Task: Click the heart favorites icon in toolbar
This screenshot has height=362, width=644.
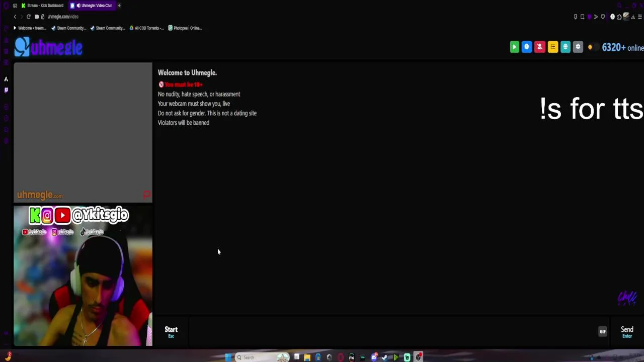Action: point(603,17)
